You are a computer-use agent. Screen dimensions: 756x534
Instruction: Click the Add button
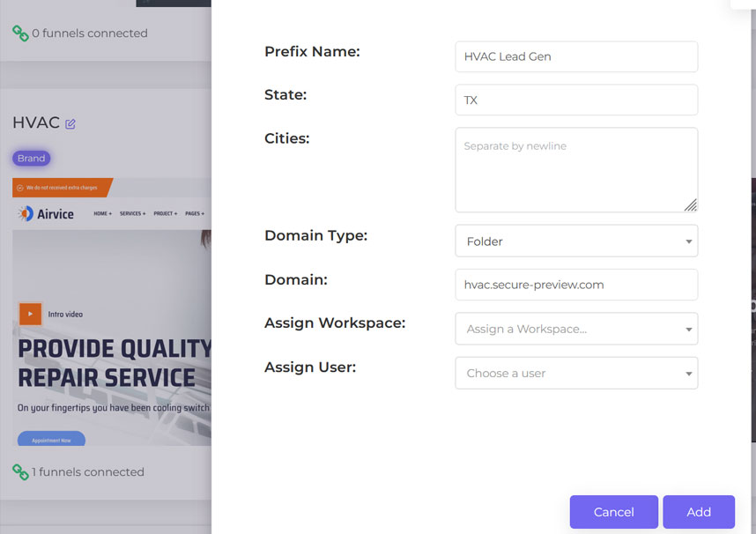[x=699, y=512]
